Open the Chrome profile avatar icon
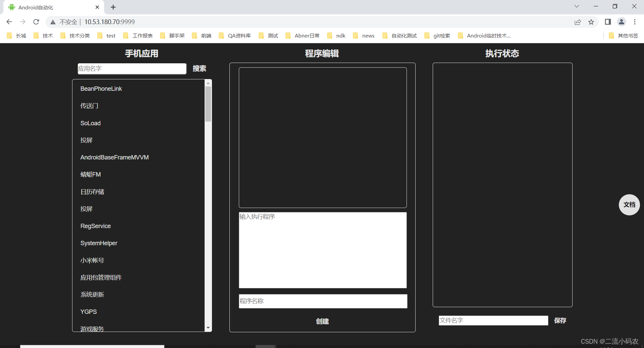 (x=622, y=22)
